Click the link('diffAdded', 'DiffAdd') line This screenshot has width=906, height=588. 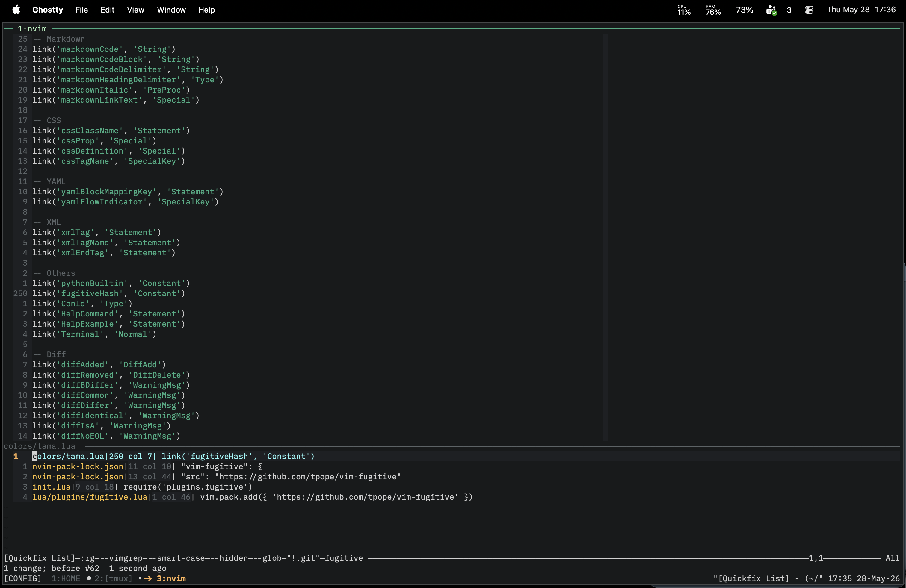click(x=99, y=365)
